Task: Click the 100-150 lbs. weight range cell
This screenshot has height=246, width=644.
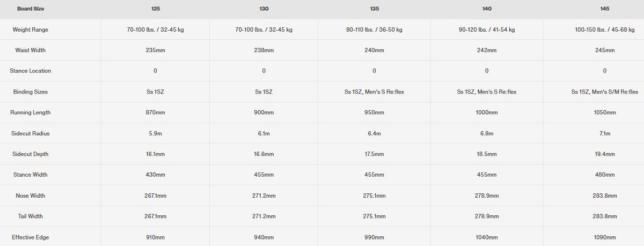Action: [x=605, y=30]
